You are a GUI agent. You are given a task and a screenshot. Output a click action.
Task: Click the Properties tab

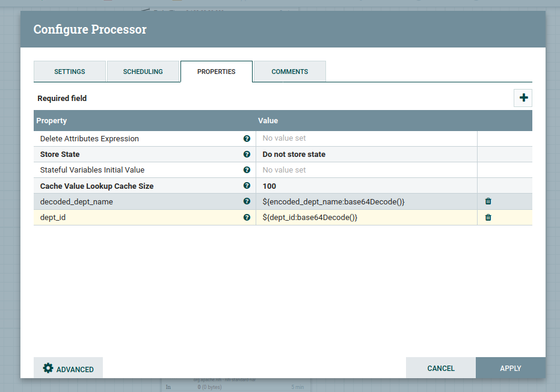coord(217,72)
